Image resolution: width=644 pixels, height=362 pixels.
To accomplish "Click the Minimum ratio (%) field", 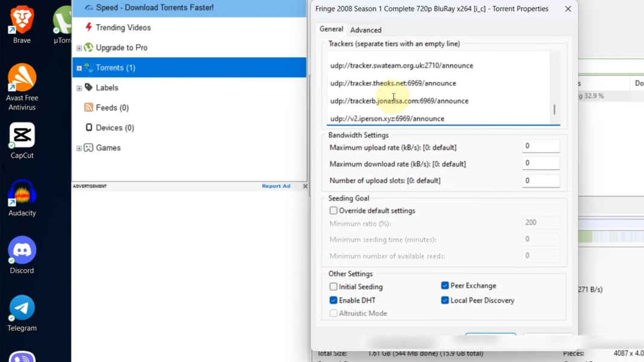I will point(541,223).
